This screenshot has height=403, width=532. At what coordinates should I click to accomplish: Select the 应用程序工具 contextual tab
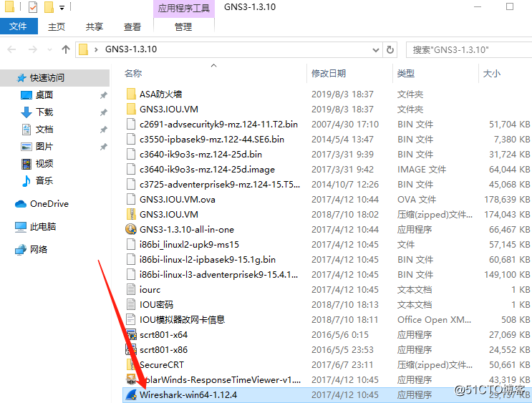[x=183, y=8]
